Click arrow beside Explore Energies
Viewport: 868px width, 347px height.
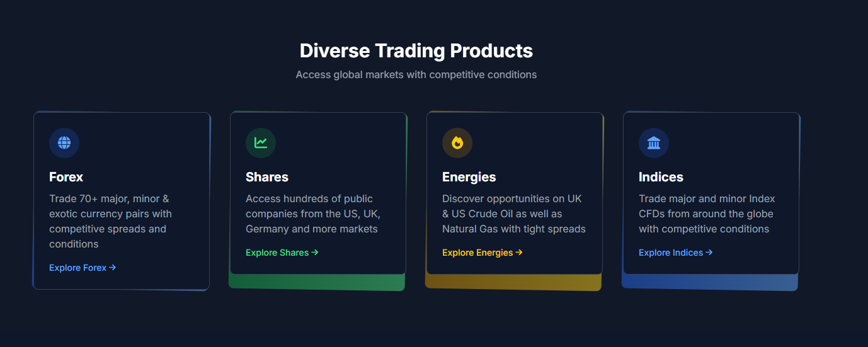pos(519,253)
